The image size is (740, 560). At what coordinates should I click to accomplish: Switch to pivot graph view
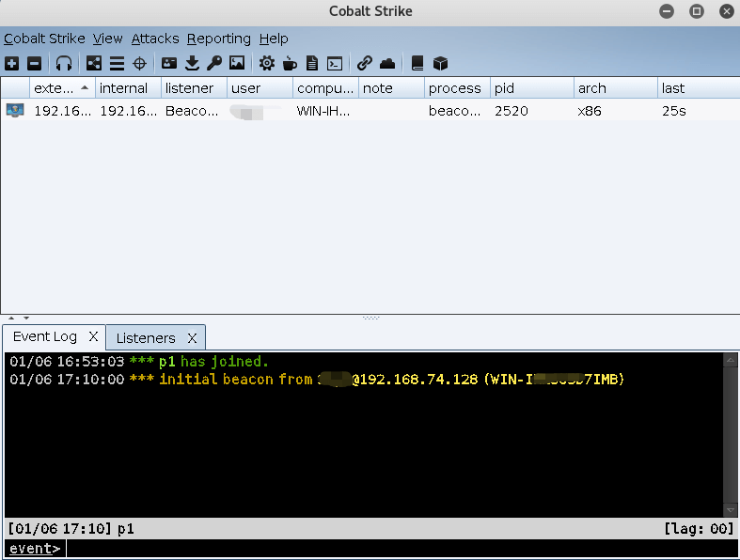93,63
